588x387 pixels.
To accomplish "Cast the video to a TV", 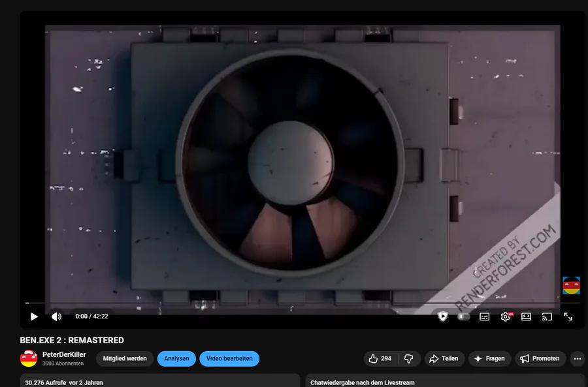I will (x=547, y=317).
